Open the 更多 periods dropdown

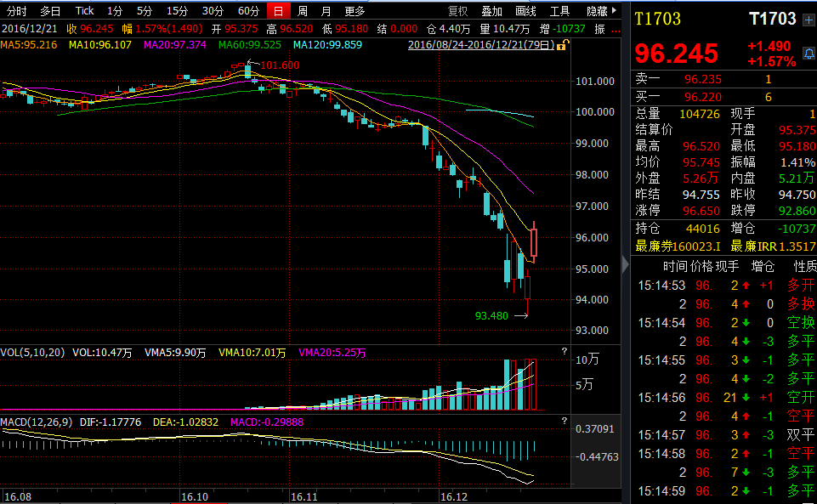(x=355, y=11)
